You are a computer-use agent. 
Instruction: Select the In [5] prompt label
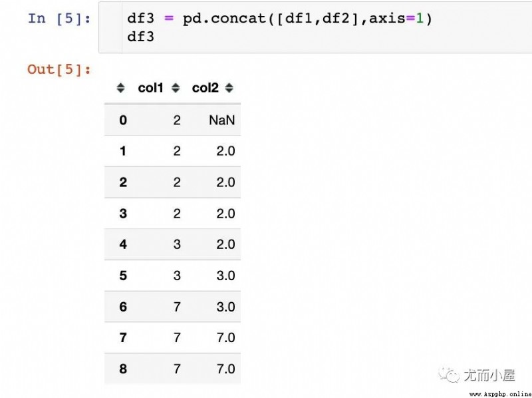[59, 18]
